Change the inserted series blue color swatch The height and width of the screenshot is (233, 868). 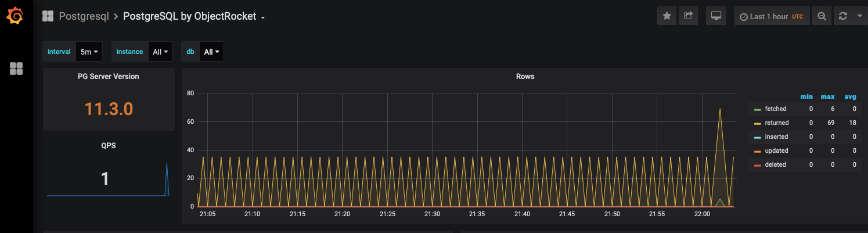tap(757, 137)
